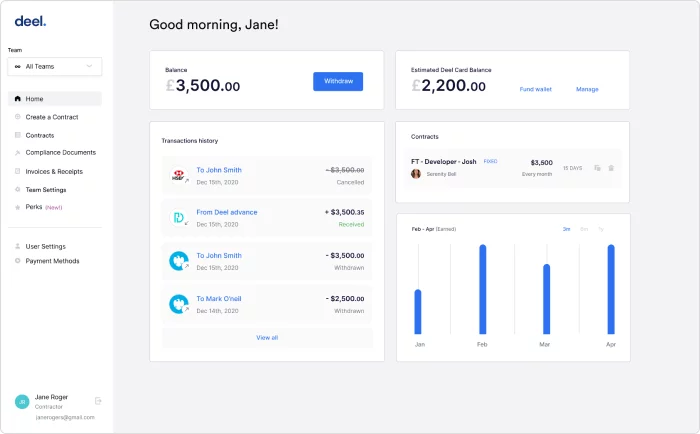Viewport: 700px width, 434px height.
Task: Click the Payment Methods icon
Action: click(x=17, y=261)
